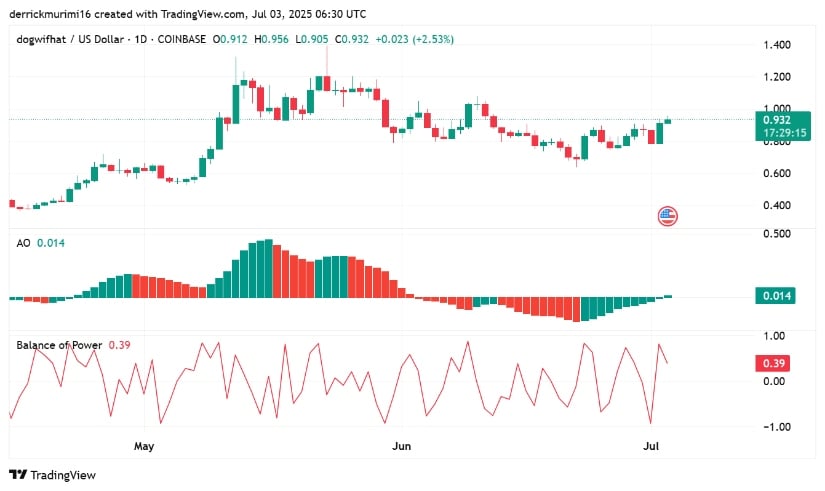The height and width of the screenshot is (491, 825).
Task: Click the US flag economic event icon
Action: [668, 216]
